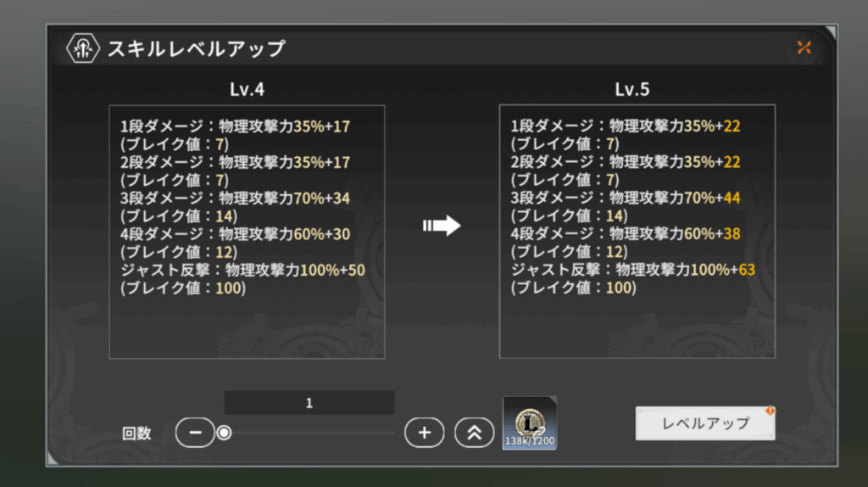Click Lv.5 3段ダメージ line with +44
Viewport: 868px width, 487px height.
[626, 198]
